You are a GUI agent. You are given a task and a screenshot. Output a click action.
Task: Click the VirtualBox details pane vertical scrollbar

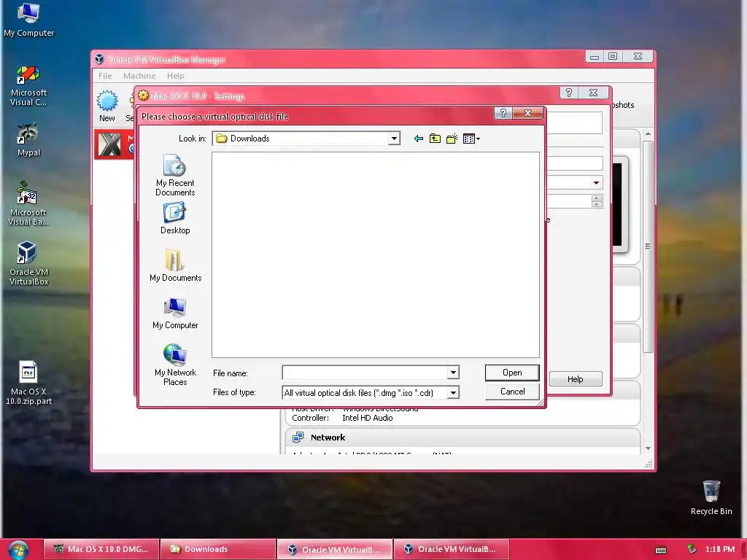[648, 248]
